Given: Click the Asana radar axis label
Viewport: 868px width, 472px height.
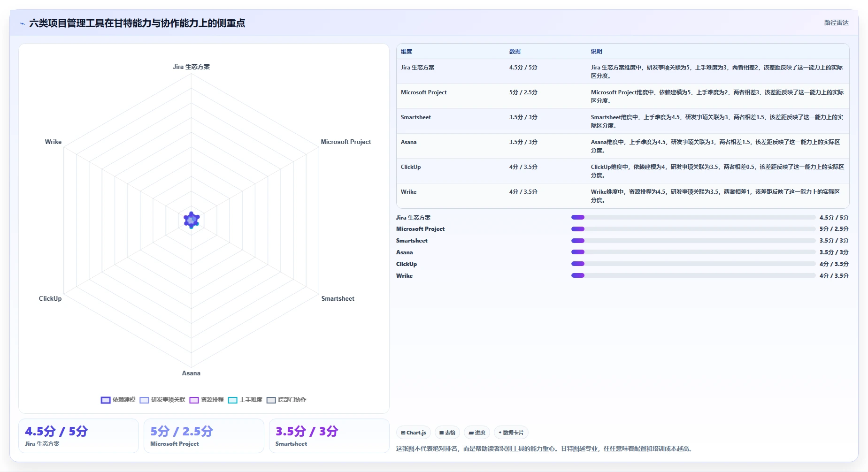Looking at the screenshot, I should tap(191, 373).
